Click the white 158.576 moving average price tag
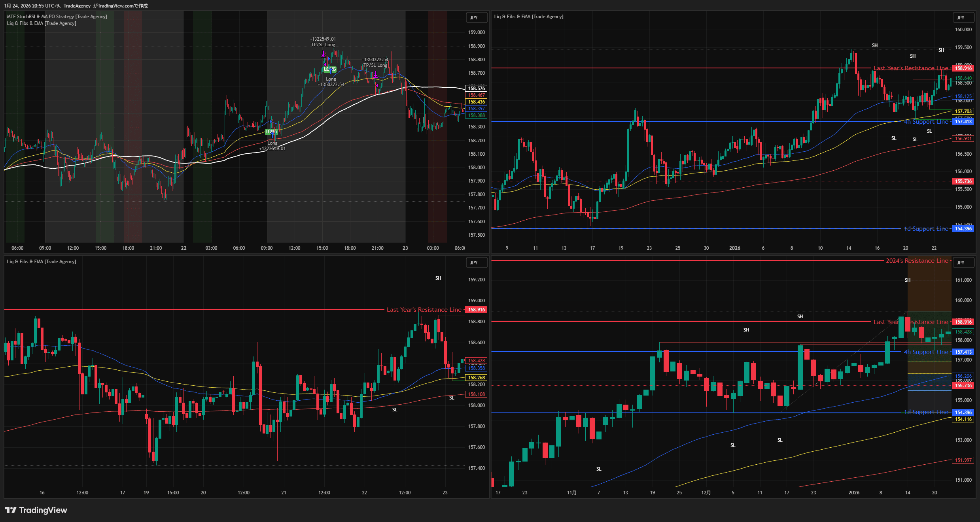The image size is (980, 522). 476,89
